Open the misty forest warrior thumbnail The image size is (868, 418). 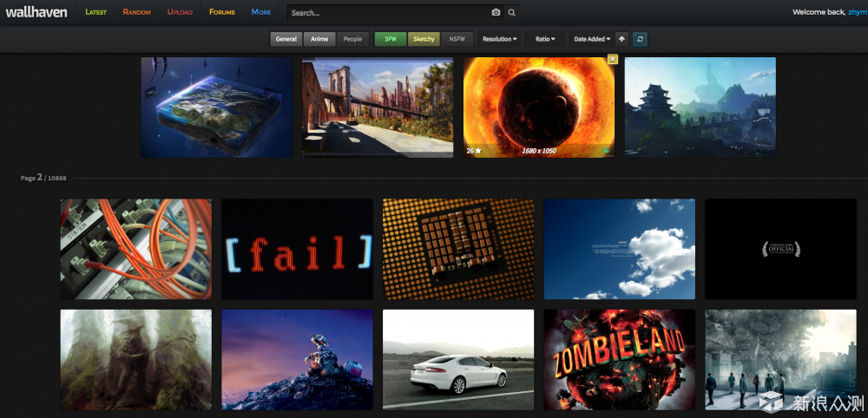coord(135,360)
